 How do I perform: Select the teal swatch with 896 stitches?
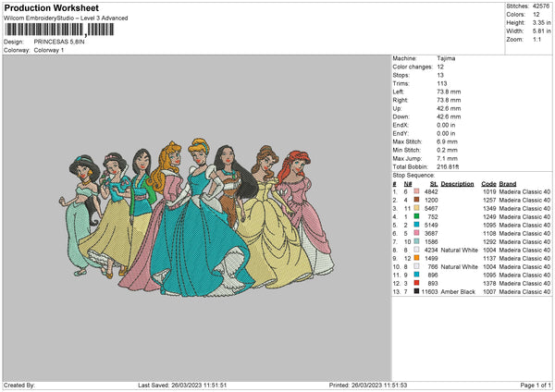click(416, 275)
